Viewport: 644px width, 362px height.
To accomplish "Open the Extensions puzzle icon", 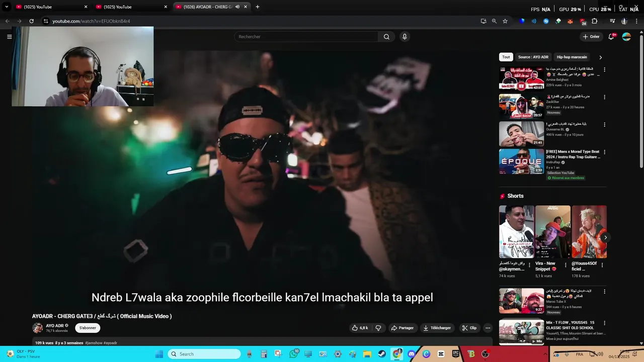I will point(595,21).
